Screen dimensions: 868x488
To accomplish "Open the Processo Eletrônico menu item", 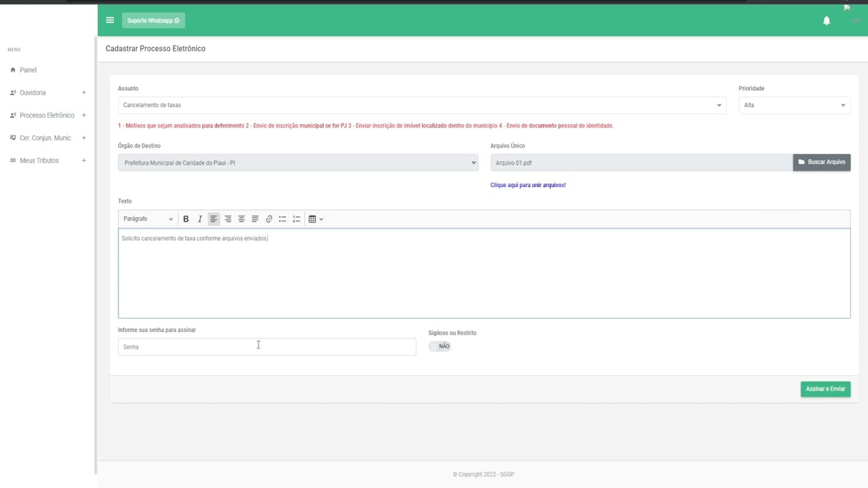I will [x=47, y=115].
